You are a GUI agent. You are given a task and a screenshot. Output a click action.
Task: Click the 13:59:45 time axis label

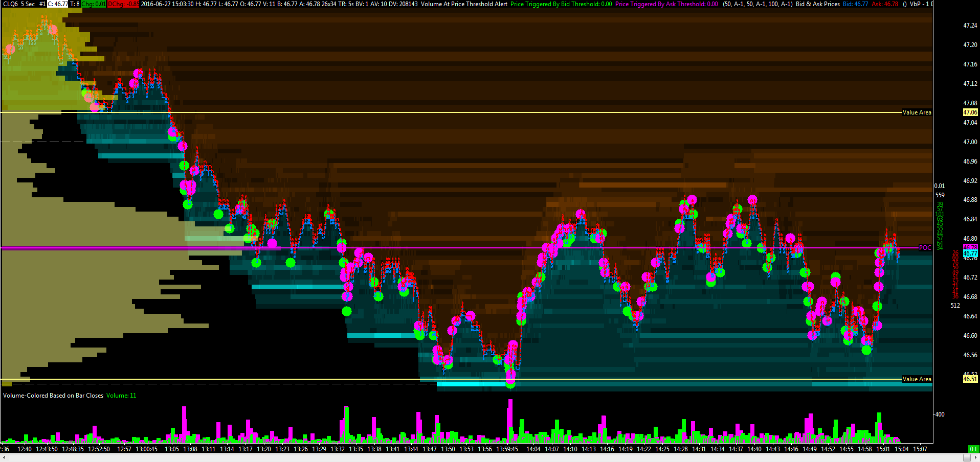click(x=507, y=449)
